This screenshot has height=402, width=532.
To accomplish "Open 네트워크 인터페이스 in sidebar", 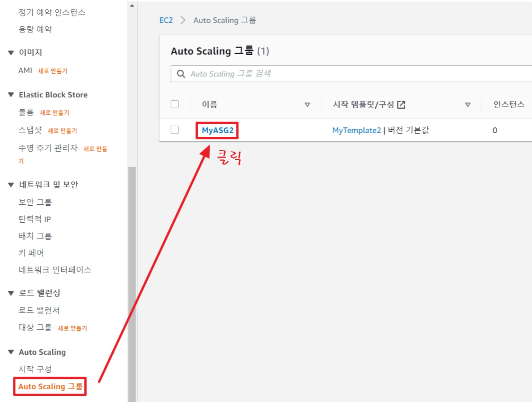I will (55, 270).
